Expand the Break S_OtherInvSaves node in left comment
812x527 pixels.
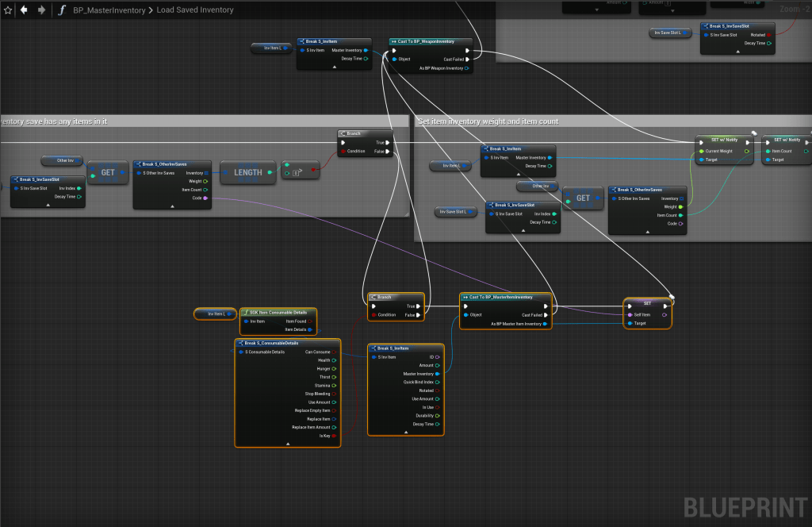[x=171, y=206]
